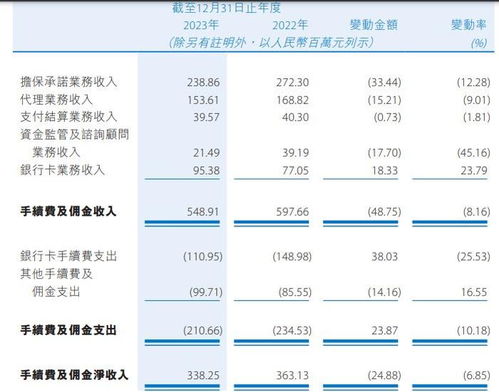Click the value (15.21)
This screenshot has height=392, width=499.
(384, 100)
